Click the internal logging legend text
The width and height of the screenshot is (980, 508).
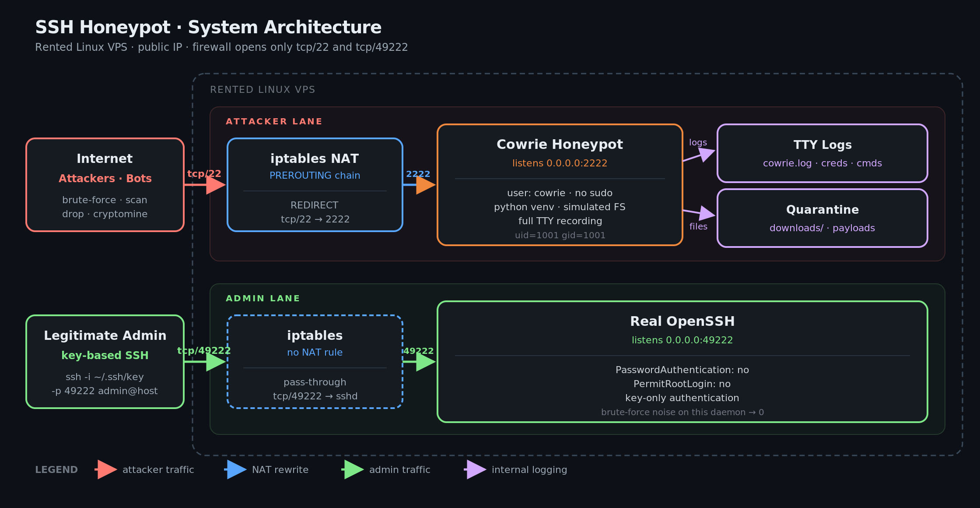(529, 470)
